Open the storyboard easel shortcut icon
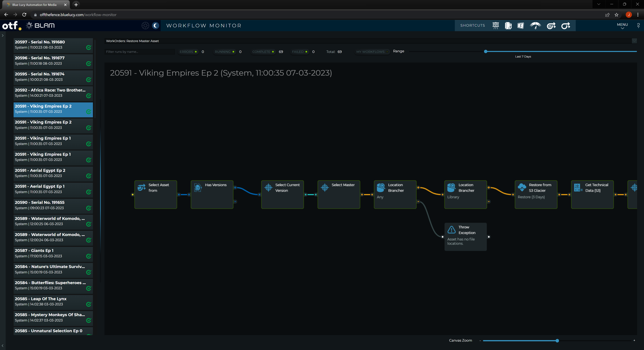This screenshot has height=350, width=644. coord(496,25)
